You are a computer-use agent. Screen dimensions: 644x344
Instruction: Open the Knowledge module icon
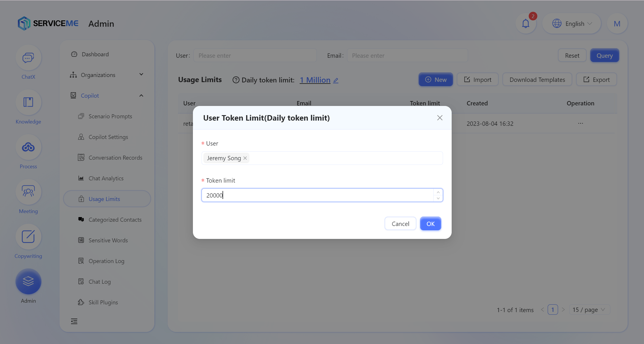click(x=28, y=103)
